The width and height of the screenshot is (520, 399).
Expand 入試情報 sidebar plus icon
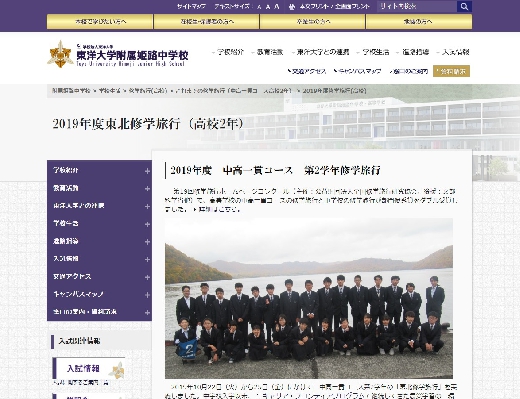(147, 259)
